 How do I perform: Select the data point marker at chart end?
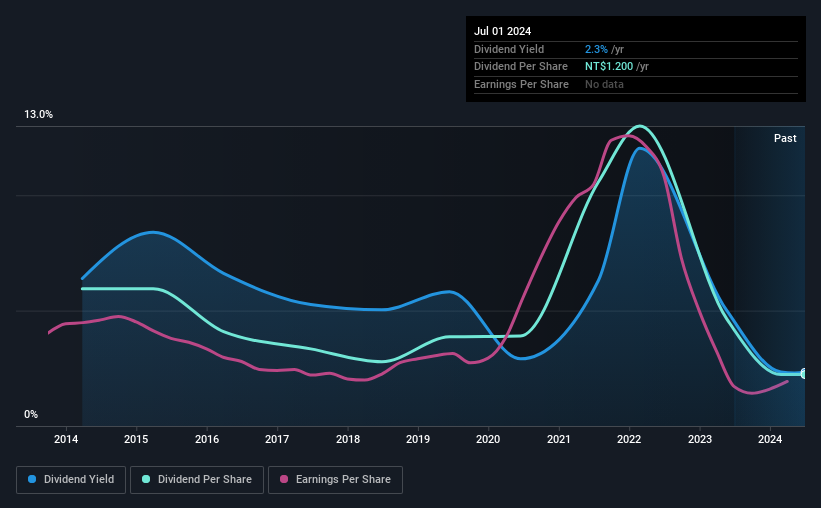point(804,373)
